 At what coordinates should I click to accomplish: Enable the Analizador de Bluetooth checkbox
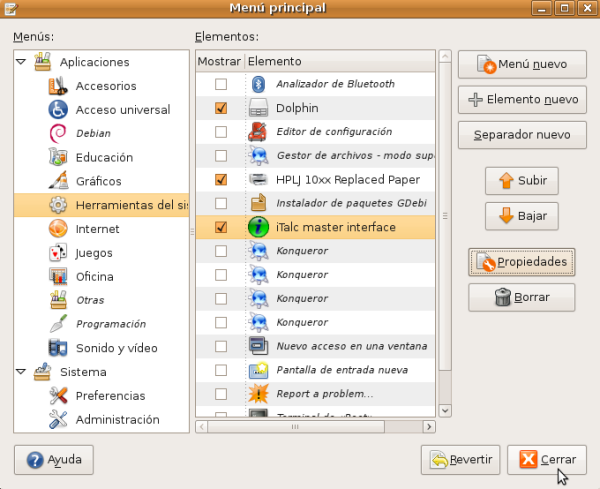221,84
